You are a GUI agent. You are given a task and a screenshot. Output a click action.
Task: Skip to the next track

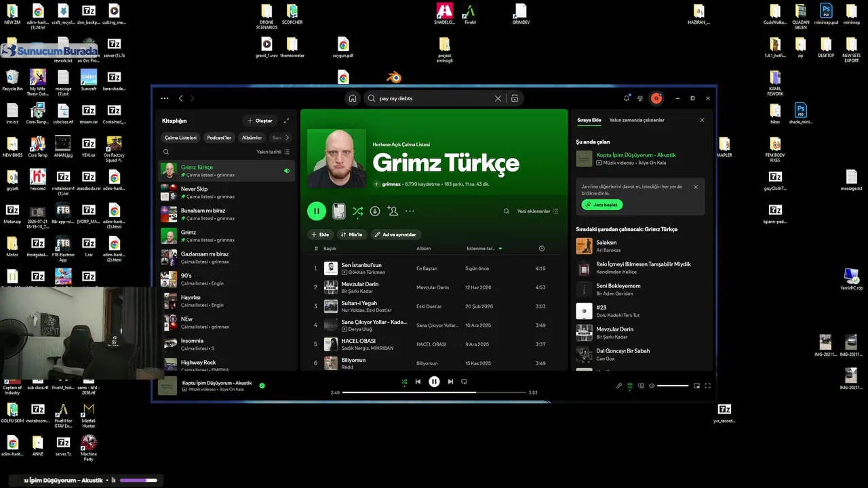[x=450, y=382]
